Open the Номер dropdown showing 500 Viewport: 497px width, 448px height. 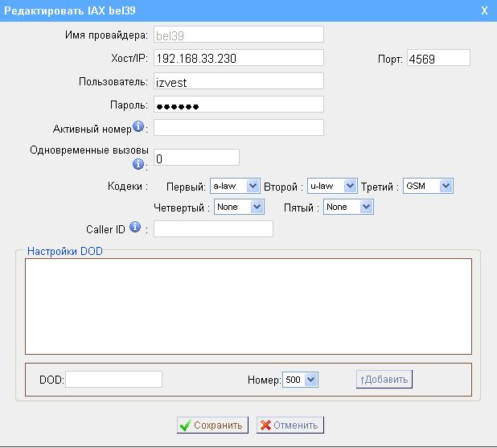point(301,380)
